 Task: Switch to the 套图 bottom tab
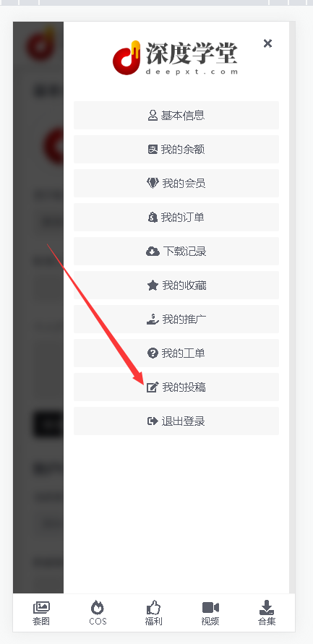click(x=41, y=613)
